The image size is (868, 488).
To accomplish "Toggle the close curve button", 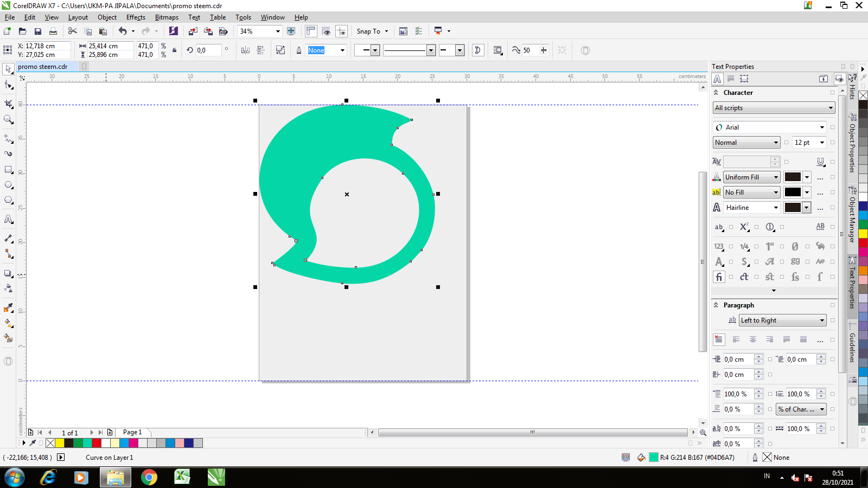I will point(478,50).
